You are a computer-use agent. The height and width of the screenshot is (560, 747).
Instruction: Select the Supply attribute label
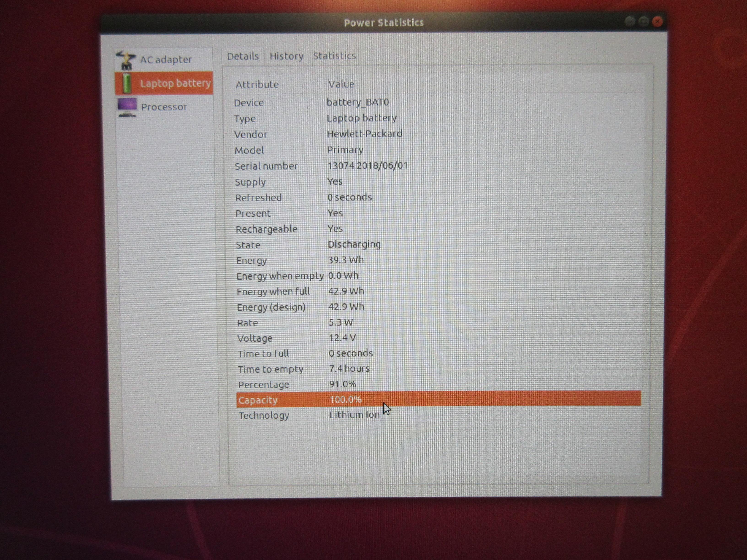[250, 182]
